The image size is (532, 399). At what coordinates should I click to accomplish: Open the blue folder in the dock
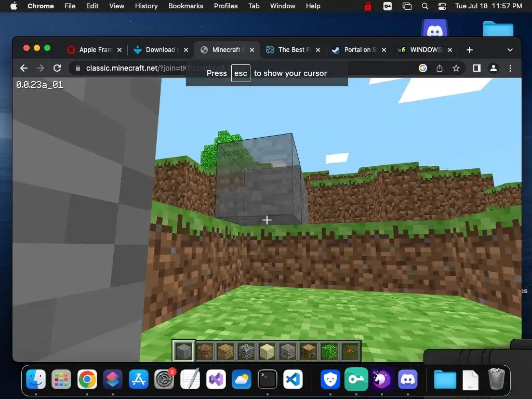pyautogui.click(x=445, y=379)
